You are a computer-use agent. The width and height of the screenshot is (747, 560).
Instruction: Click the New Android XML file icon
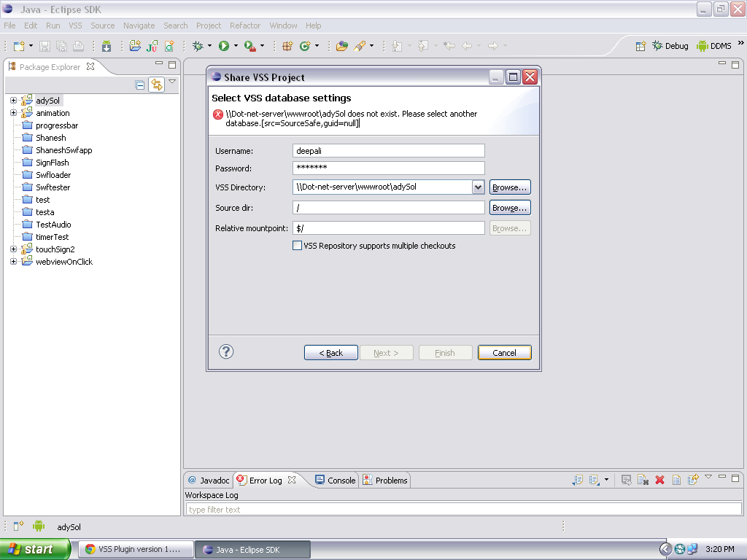pyautogui.click(x=169, y=46)
